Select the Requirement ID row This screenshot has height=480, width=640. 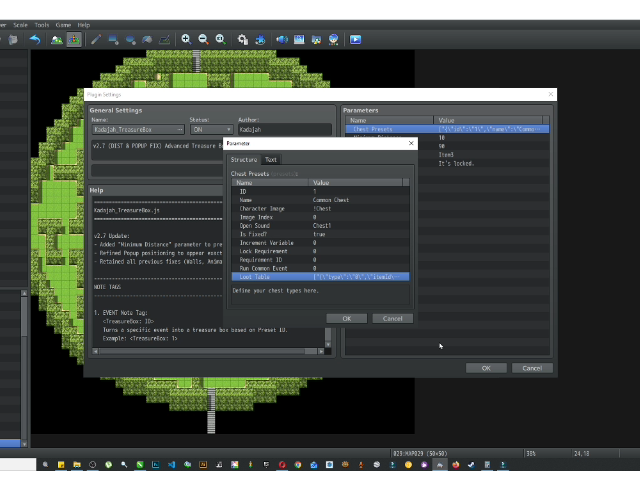320,260
